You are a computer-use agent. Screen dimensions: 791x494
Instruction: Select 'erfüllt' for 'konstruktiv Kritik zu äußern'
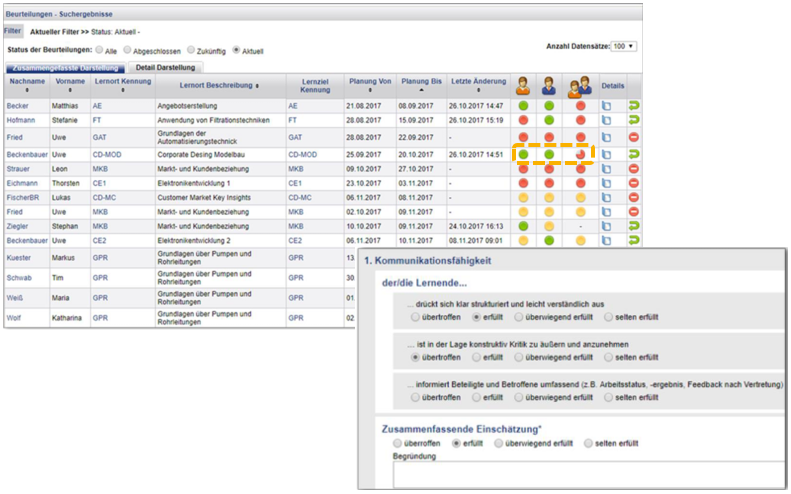click(x=476, y=357)
